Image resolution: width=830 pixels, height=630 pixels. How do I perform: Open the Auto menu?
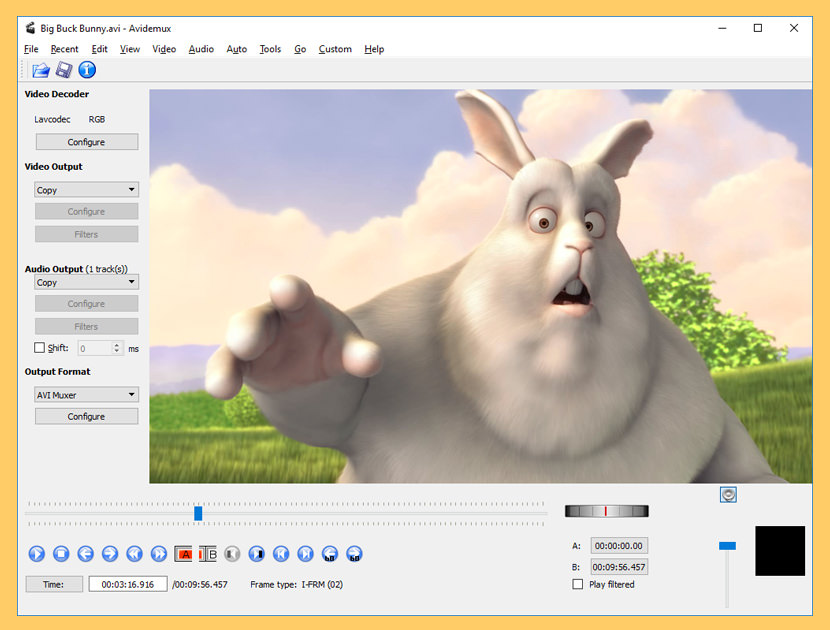(x=237, y=49)
